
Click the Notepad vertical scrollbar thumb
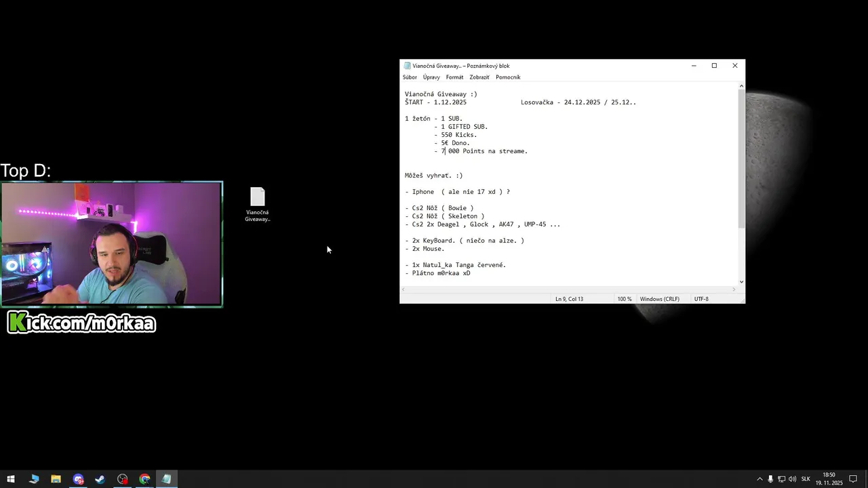click(741, 158)
